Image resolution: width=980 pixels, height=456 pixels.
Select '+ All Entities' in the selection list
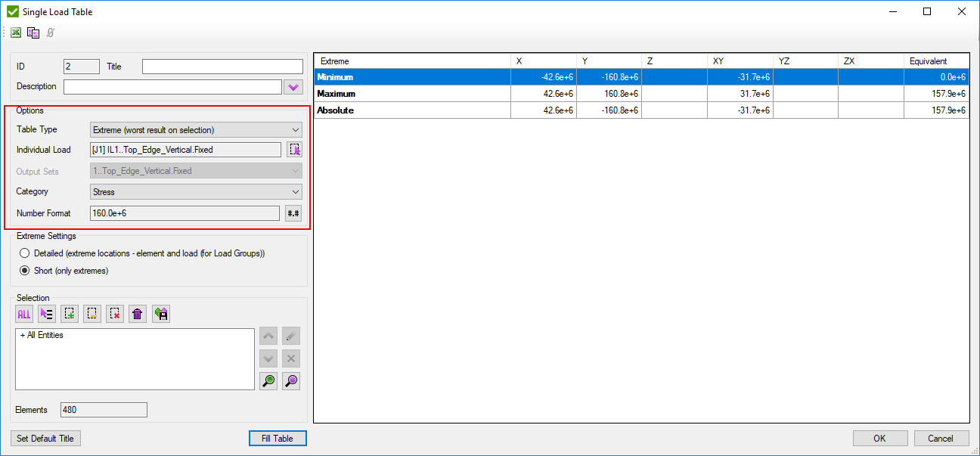(x=42, y=335)
